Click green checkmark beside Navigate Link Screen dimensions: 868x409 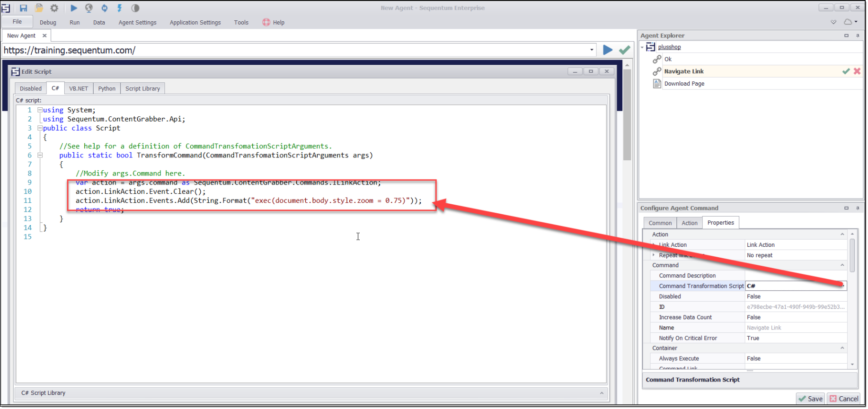846,71
